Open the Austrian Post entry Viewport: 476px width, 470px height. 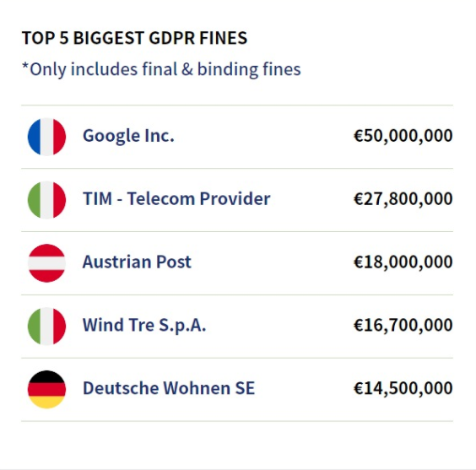(137, 262)
